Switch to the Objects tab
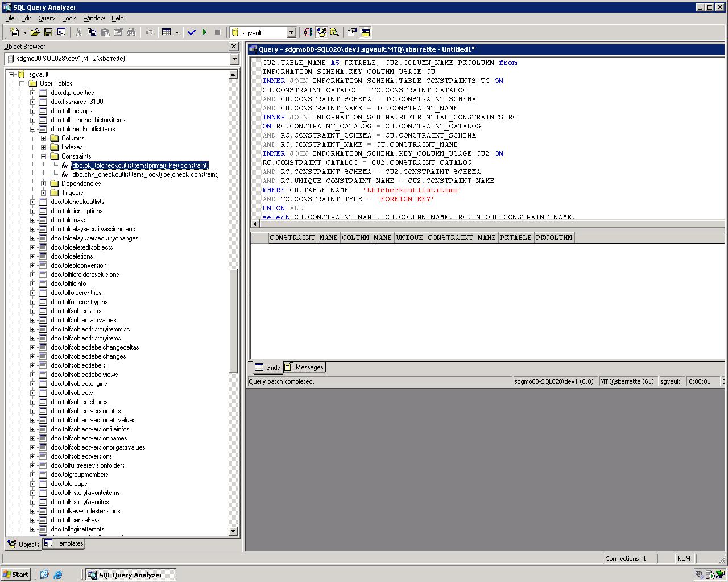 pyautogui.click(x=24, y=544)
